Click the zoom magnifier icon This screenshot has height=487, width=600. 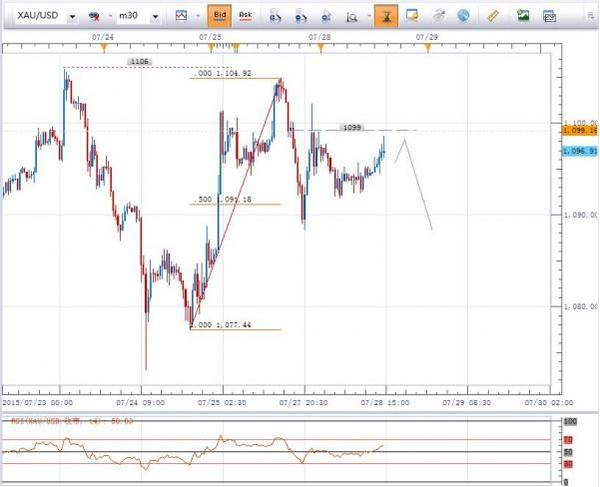[x=352, y=16]
